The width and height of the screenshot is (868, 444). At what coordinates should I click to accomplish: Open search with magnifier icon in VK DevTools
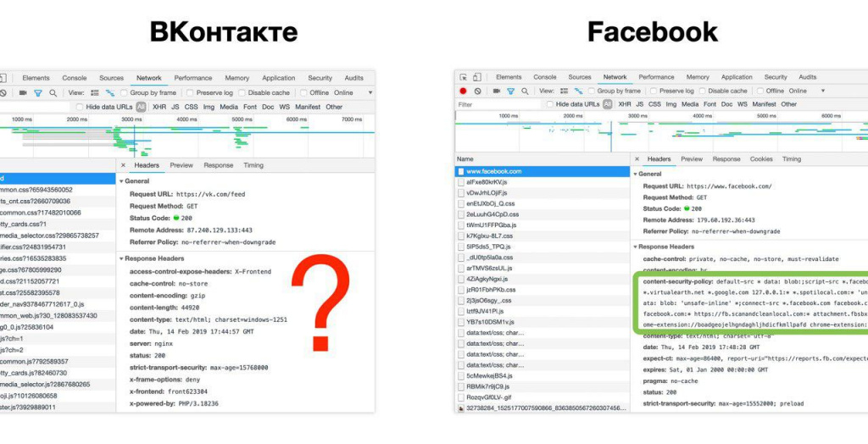(x=53, y=93)
